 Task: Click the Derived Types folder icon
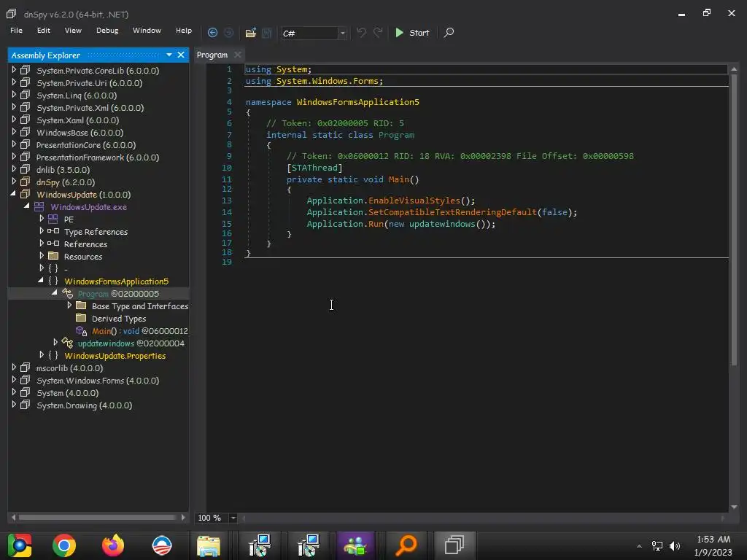(x=82, y=318)
